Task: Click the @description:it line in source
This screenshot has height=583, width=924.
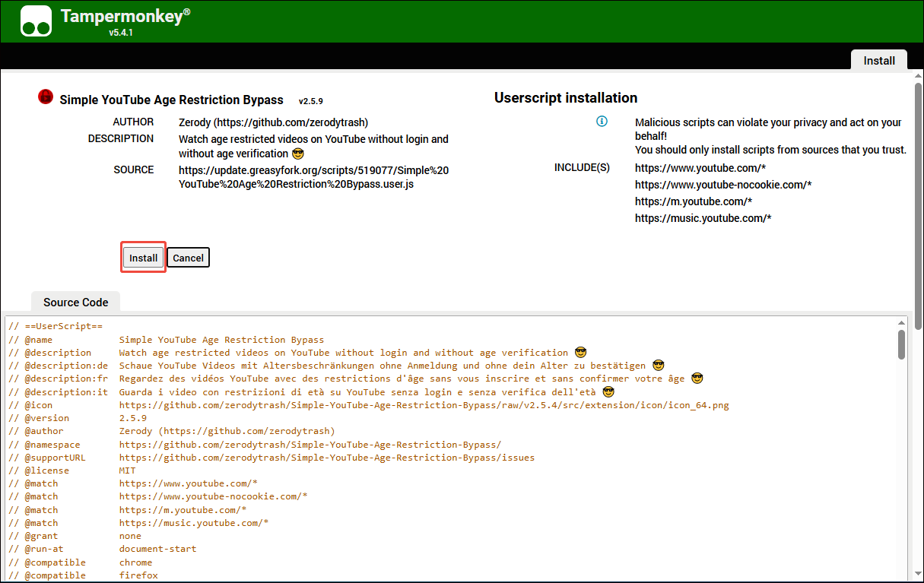Action: [312, 392]
